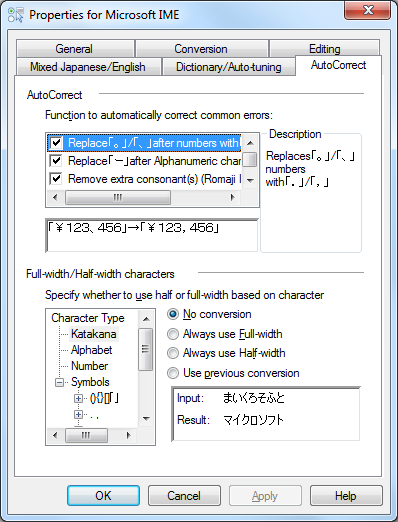The height and width of the screenshot is (522, 398).
Task: Select Katakana in character type tree
Action: point(94,334)
